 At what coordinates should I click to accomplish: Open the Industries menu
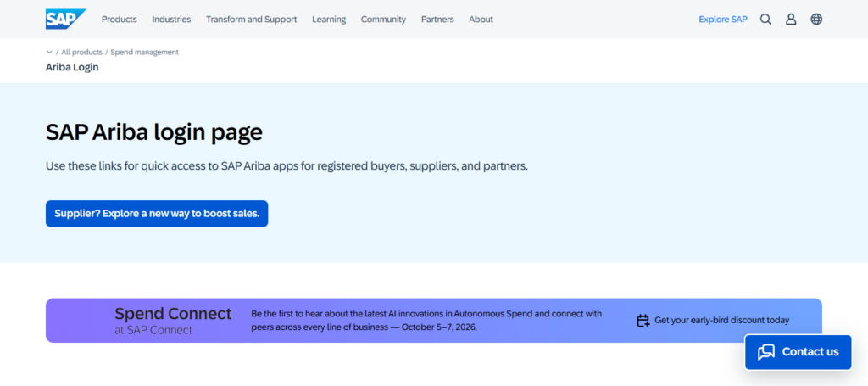(x=171, y=20)
